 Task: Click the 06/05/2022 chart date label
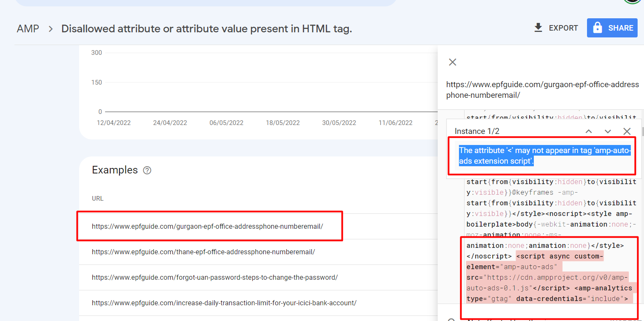(226, 123)
